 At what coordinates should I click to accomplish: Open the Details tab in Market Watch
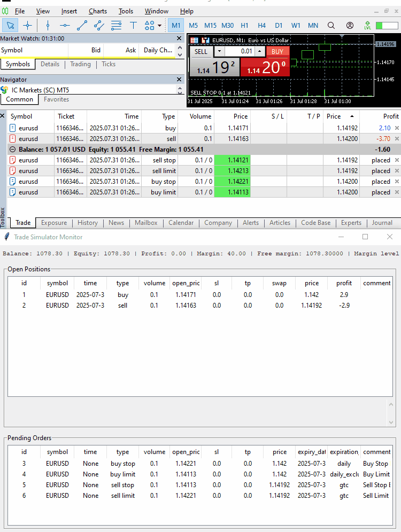(x=50, y=64)
